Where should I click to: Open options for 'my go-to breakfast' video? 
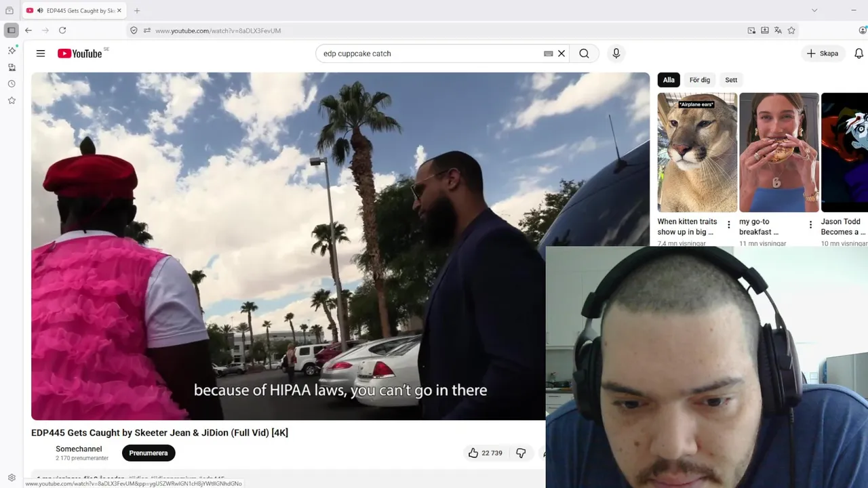tap(810, 225)
